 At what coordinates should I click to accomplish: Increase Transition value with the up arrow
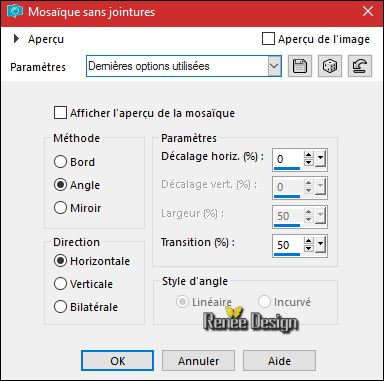pos(309,241)
